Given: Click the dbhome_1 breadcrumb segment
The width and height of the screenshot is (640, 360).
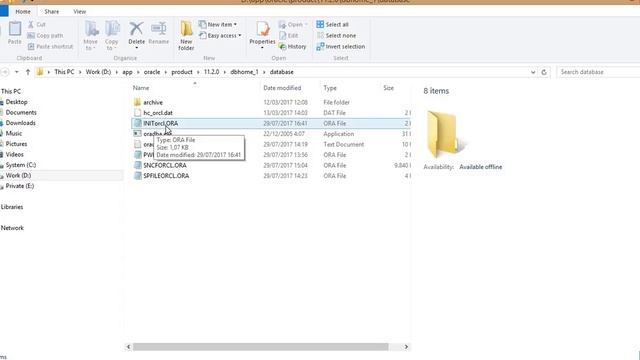Looking at the screenshot, I should (244, 72).
